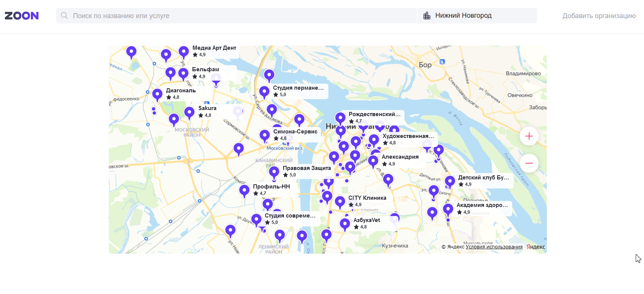The width and height of the screenshot is (644, 294).
Task: Open the Детский клуб Бу… map marker
Action: [x=450, y=182]
